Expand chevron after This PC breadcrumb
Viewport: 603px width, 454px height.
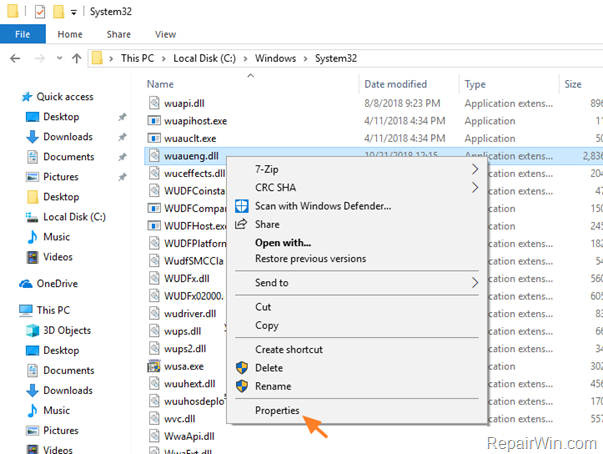[163, 58]
